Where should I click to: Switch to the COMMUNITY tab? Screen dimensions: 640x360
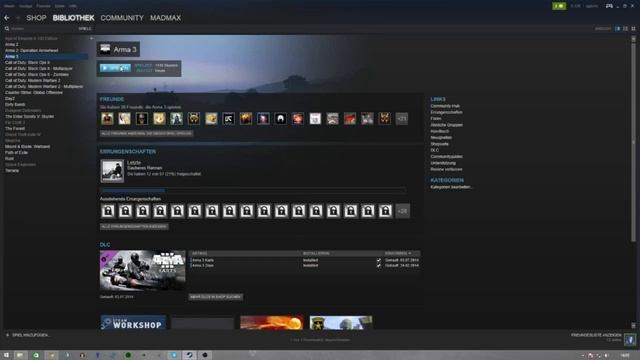122,18
